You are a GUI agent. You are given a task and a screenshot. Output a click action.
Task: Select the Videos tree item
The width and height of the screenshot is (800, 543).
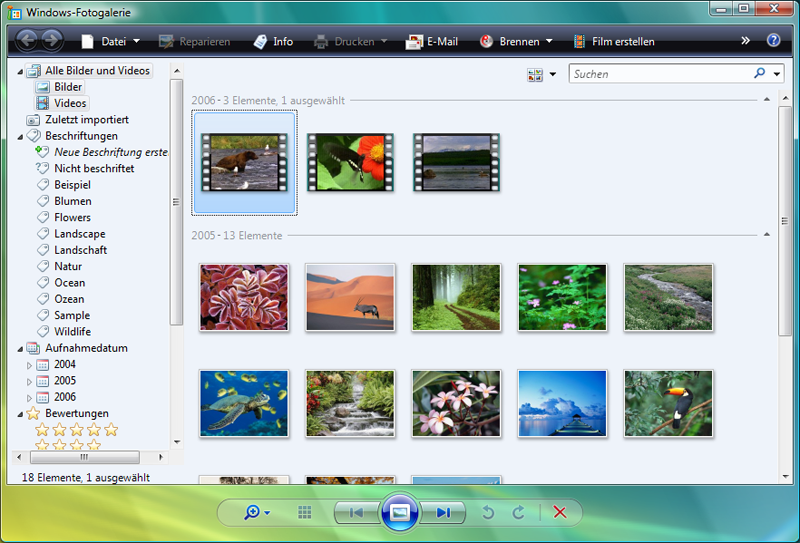(70, 103)
